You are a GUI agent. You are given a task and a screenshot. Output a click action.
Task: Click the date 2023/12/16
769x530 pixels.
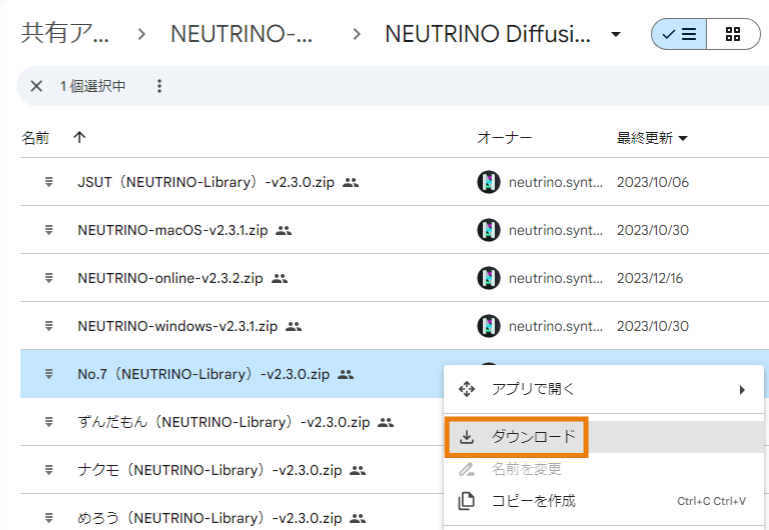[x=650, y=278]
